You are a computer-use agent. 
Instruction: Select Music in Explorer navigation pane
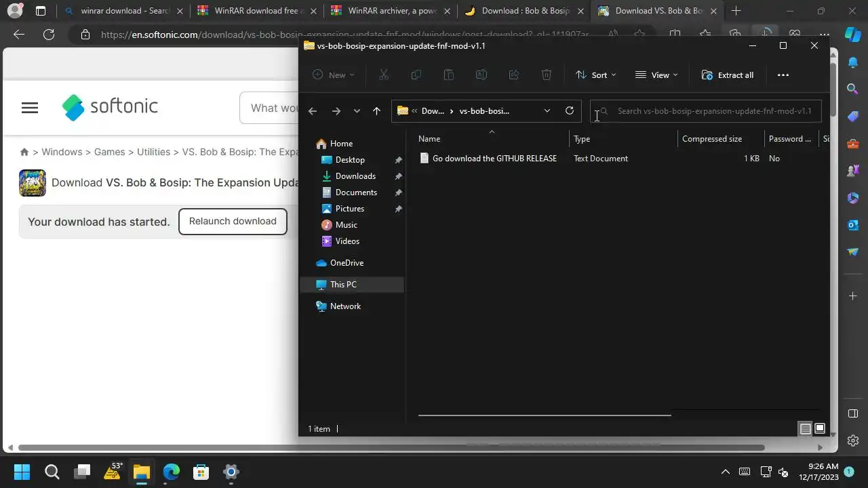(x=347, y=225)
